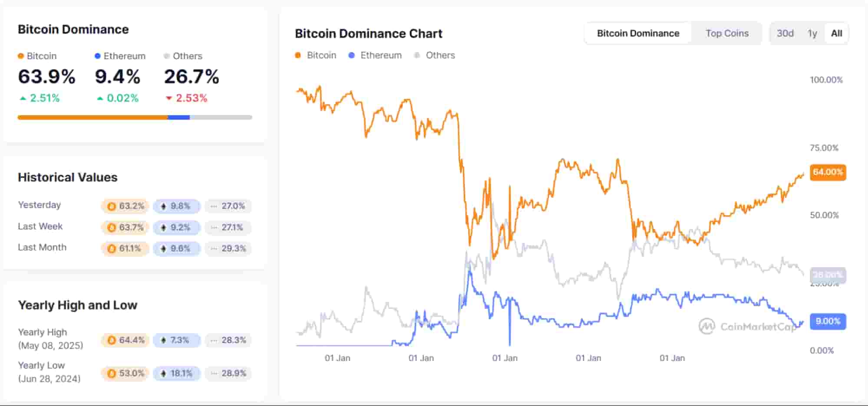The image size is (868, 406).
Task: Click the red down arrow beside 2.53%
Action: pyautogui.click(x=169, y=98)
